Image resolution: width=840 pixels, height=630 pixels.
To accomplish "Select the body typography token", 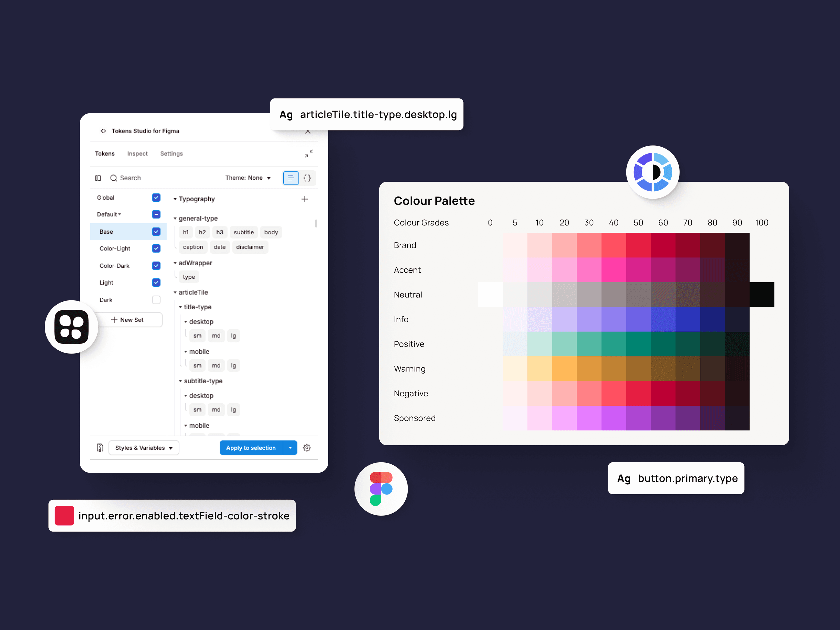I will [x=271, y=232].
